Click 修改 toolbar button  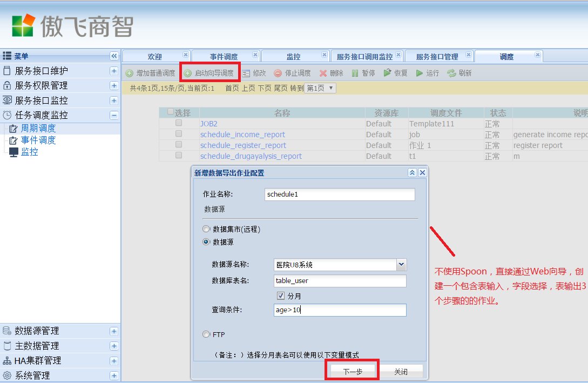[x=254, y=73]
